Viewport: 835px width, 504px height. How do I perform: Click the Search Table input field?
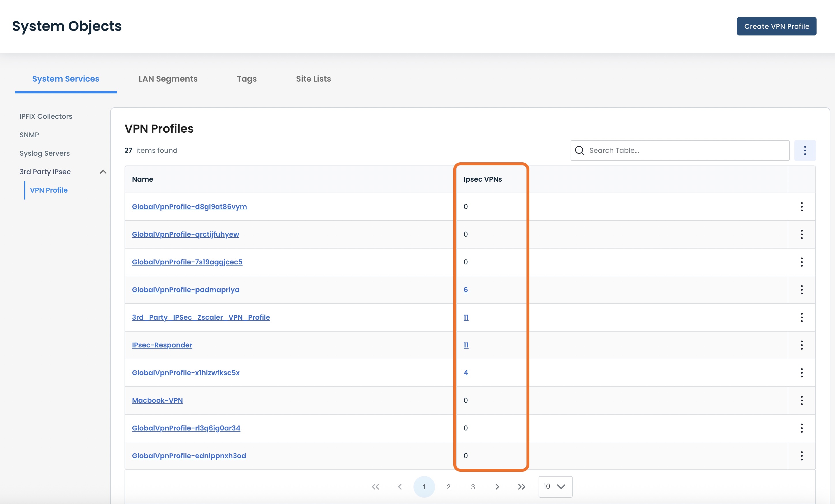tap(680, 151)
